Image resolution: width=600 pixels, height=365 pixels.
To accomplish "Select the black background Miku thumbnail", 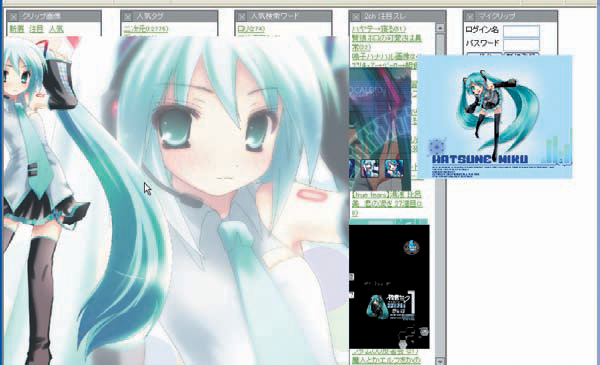I will [x=389, y=287].
